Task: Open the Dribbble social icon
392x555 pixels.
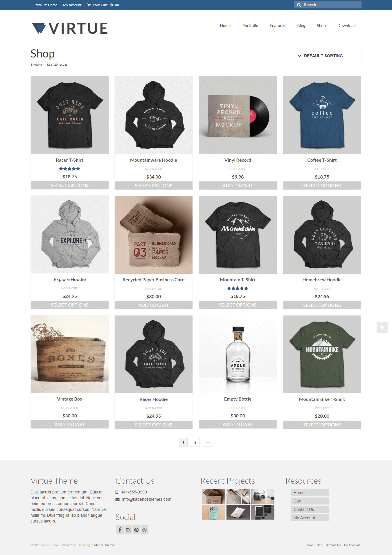Action: [145, 530]
